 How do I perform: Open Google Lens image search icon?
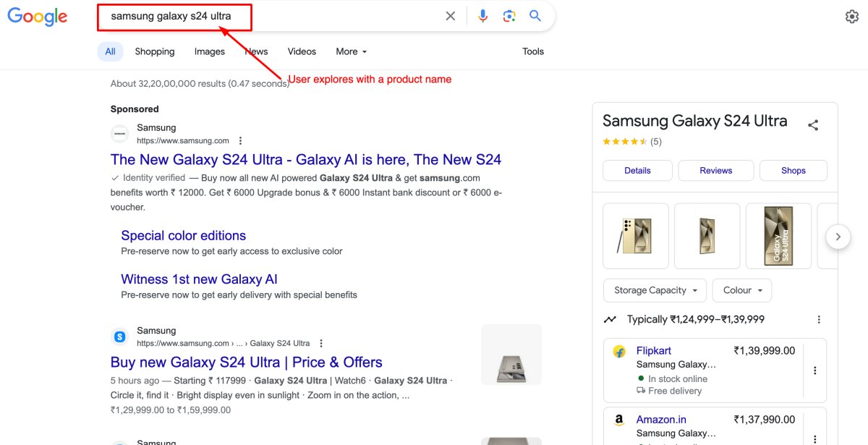tap(509, 16)
